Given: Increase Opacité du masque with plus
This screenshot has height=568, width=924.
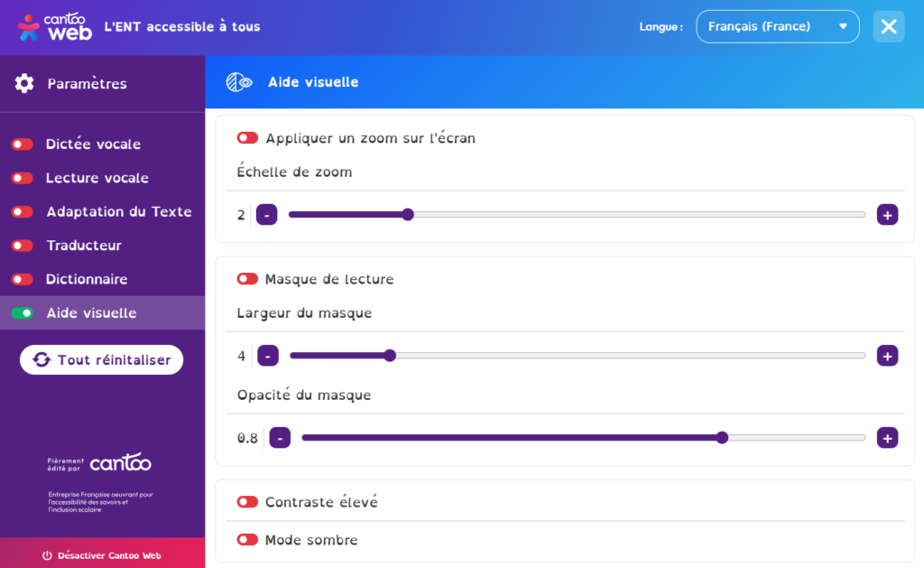Looking at the screenshot, I should pyautogui.click(x=887, y=438).
